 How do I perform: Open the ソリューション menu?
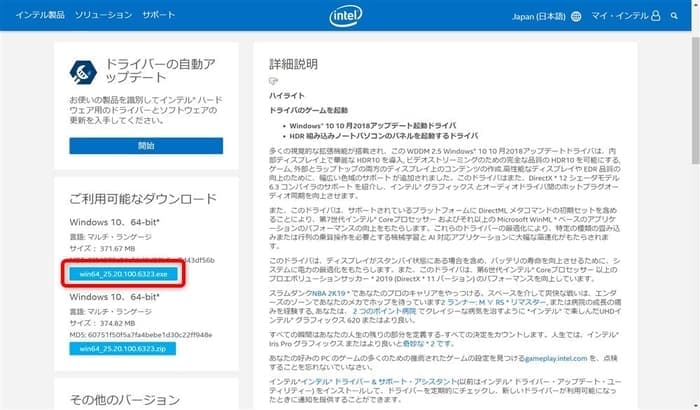(x=103, y=15)
